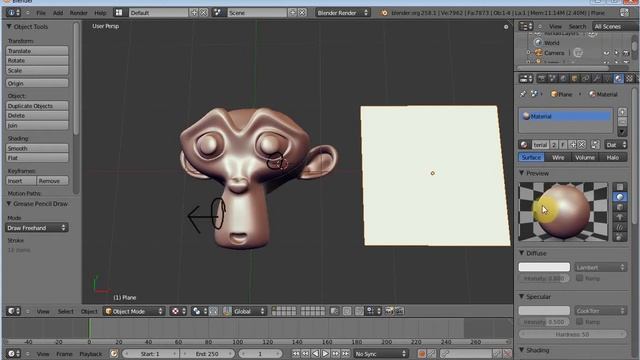Toggle Camera renderability in outliner

[x=626, y=53]
